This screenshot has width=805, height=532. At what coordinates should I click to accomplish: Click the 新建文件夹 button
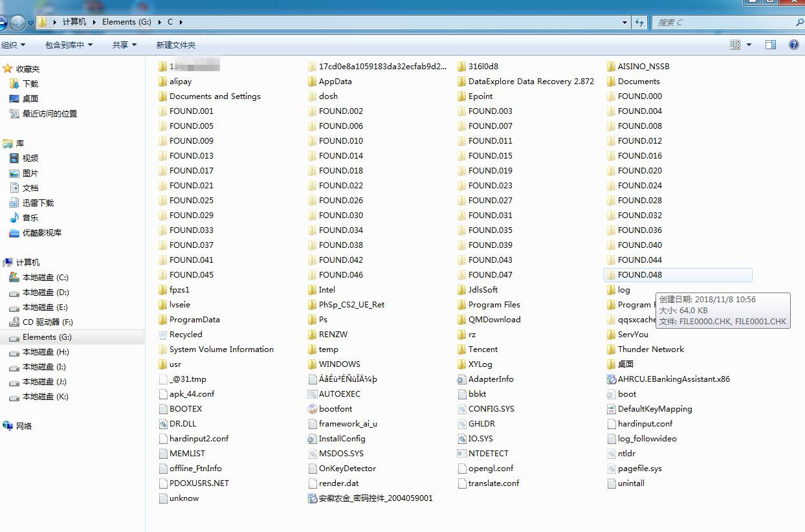tap(175, 45)
